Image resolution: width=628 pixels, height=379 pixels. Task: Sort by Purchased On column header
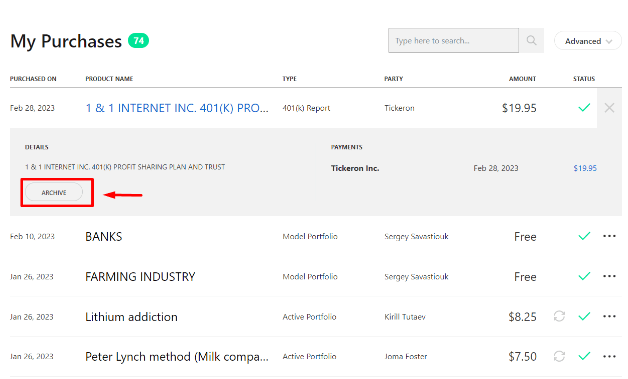[x=33, y=79]
